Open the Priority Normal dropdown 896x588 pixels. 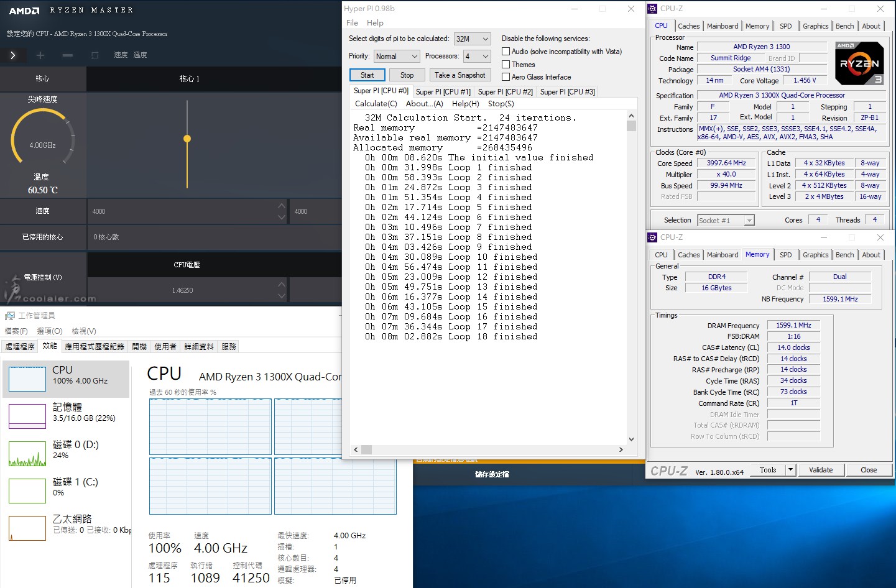[397, 57]
